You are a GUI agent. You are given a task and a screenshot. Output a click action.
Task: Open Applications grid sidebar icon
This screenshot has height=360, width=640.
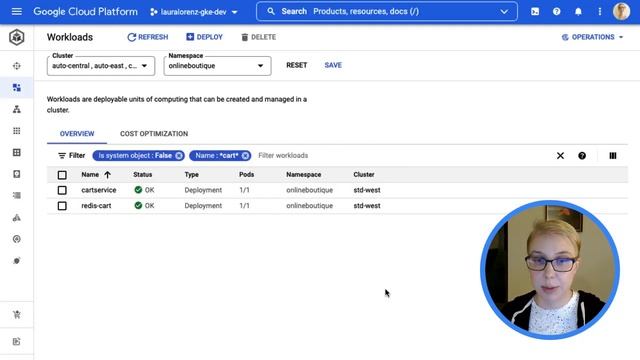[17, 131]
